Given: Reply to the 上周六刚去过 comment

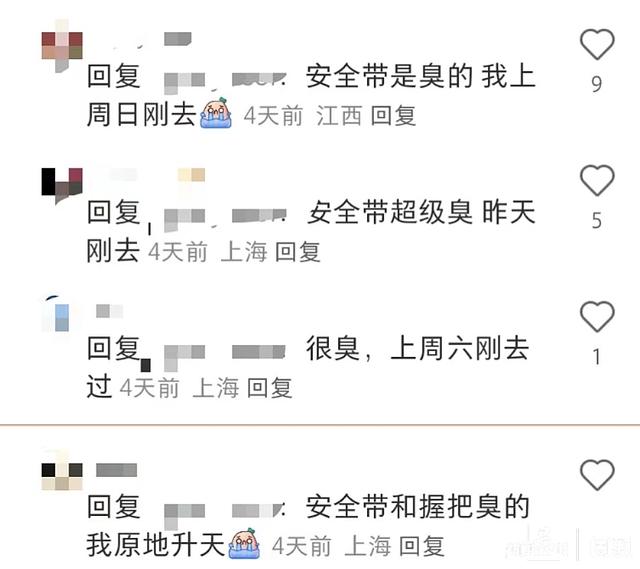Looking at the screenshot, I should (270, 388).
